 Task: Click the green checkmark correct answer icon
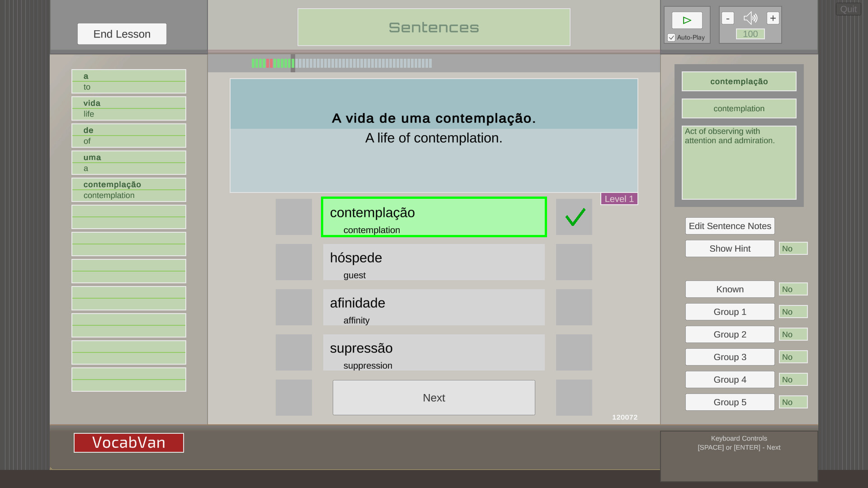(574, 216)
